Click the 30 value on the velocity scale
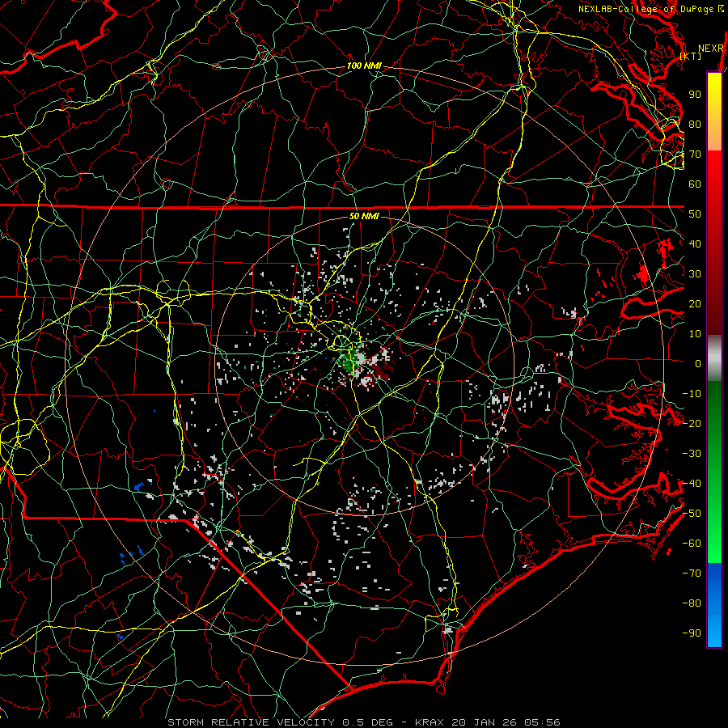728x728 pixels. click(x=695, y=274)
